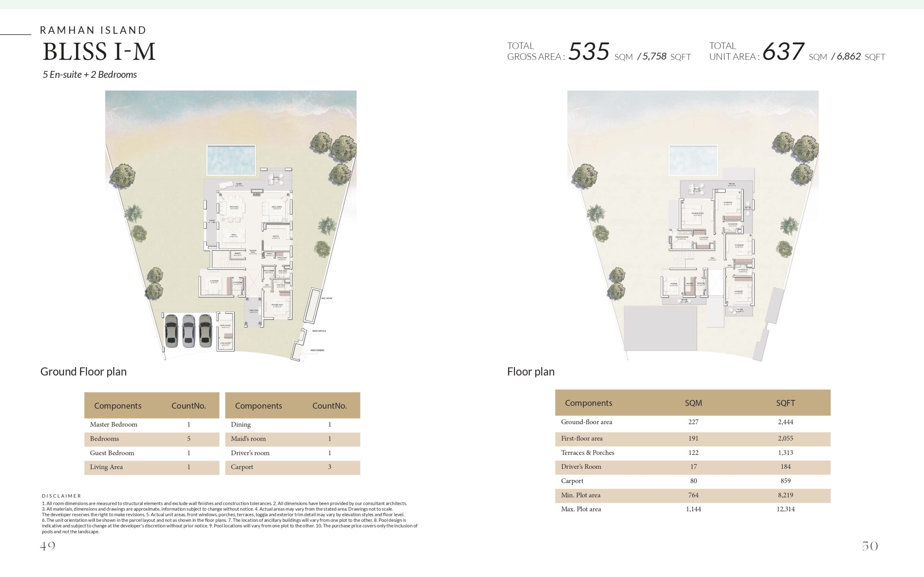924x577 pixels.
Task: Click the BLISS I-M title heading
Action: pos(99,52)
